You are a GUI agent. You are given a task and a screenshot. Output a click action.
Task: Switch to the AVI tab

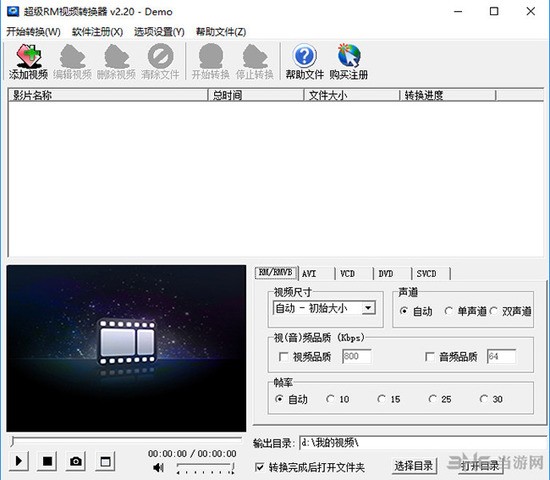(x=309, y=274)
